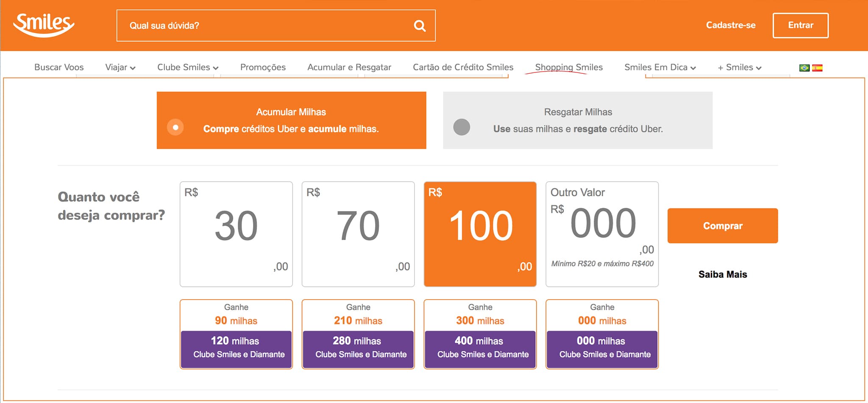This screenshot has width=868, height=403.
Task: Expand the Smiles Em Dica dropdown
Action: 660,67
